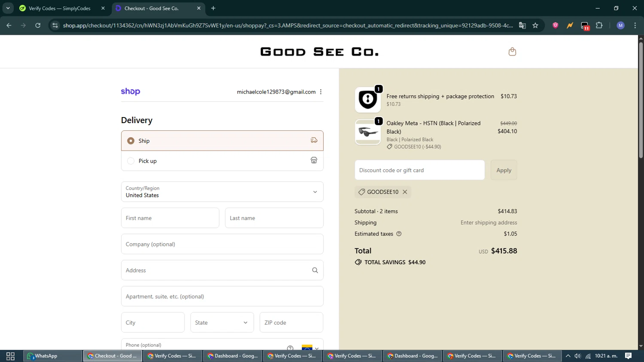Click the search icon in Address field
The width and height of the screenshot is (644, 362).
point(315,270)
